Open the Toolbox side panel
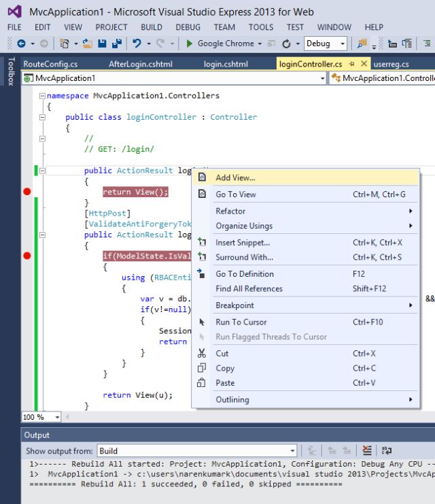This screenshot has width=435, height=504. pos(10,71)
